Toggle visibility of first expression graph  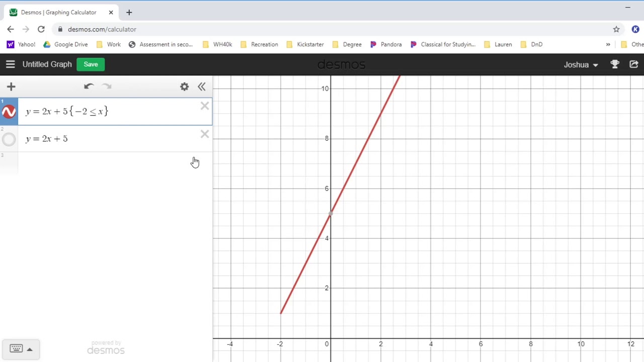point(9,112)
